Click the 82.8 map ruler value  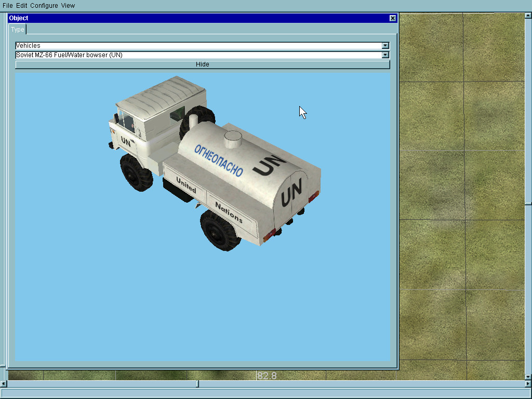(267, 376)
